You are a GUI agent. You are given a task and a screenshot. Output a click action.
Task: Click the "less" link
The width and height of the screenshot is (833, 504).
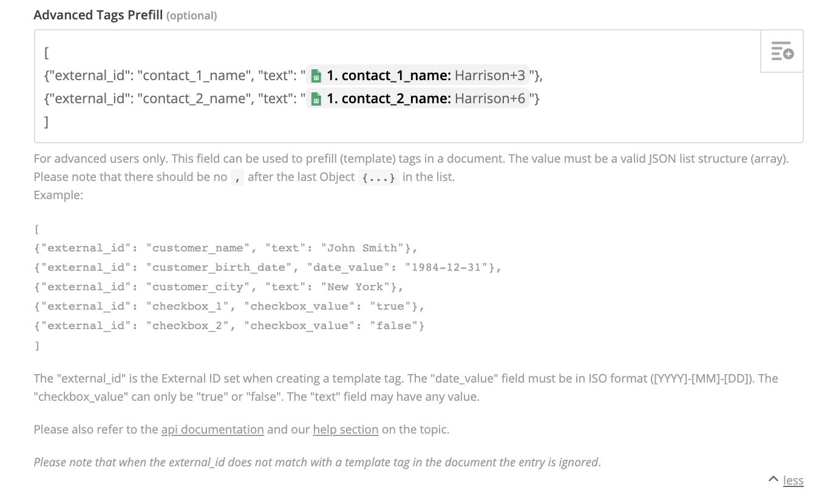[793, 480]
